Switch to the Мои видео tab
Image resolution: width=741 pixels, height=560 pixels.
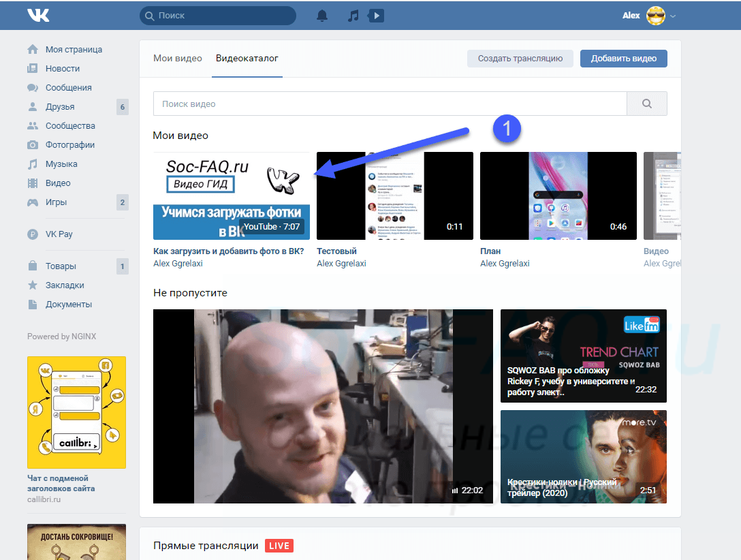[178, 58]
